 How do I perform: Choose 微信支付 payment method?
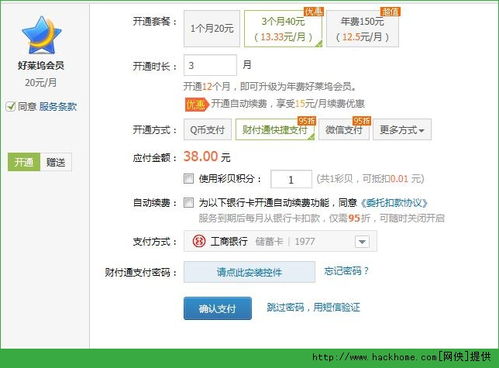(x=344, y=130)
